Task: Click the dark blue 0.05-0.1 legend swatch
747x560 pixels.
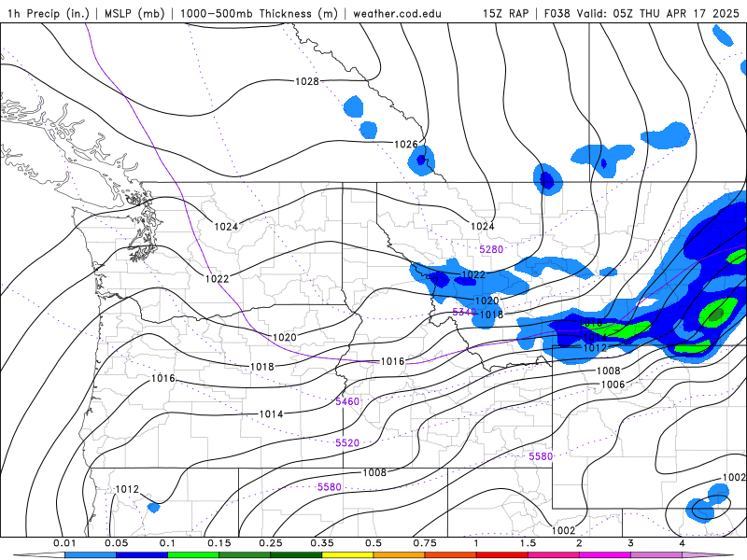Action: [142, 555]
